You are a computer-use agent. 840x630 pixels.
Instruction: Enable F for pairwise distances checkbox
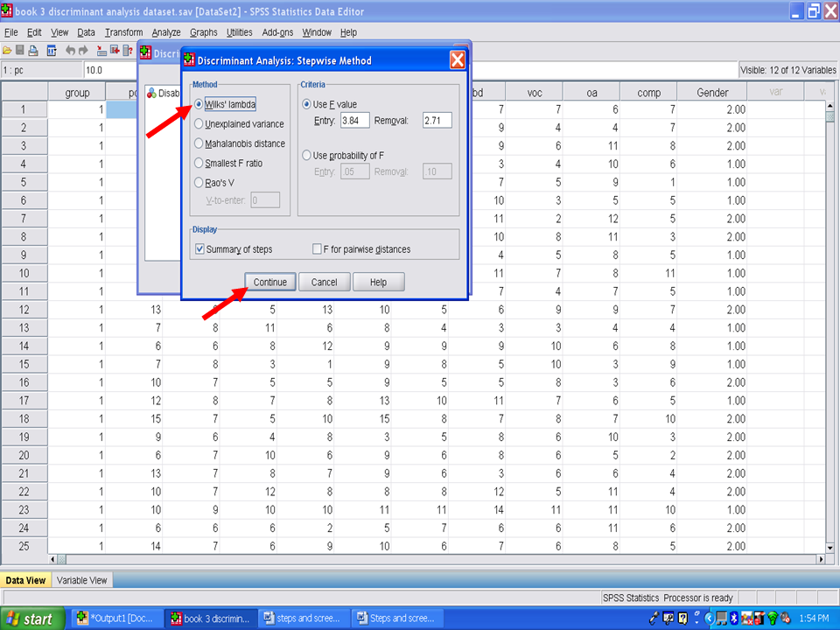pyautogui.click(x=318, y=249)
